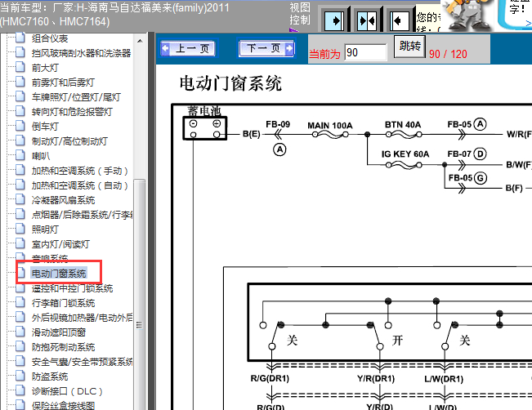
Task: Click document icon beside 喇叭
Action: [x=20, y=155]
